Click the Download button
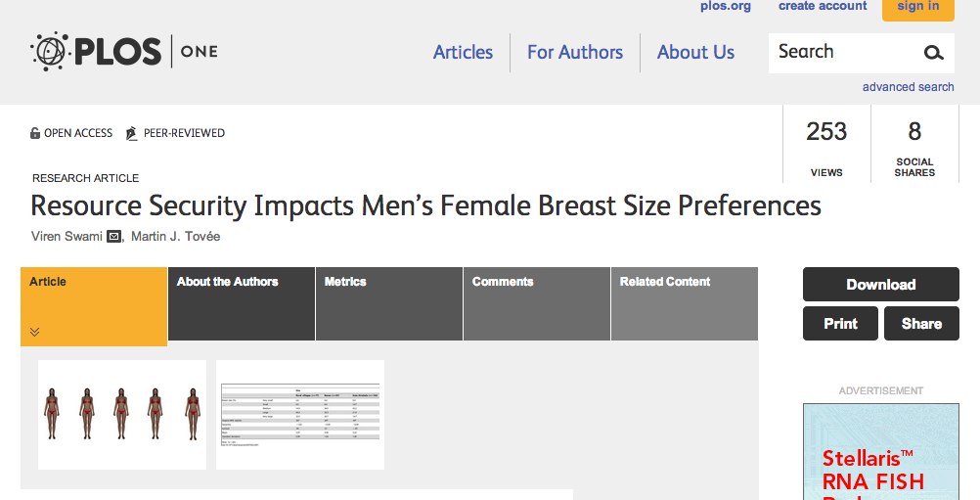Screen dimensions: 980x500 point(880,285)
